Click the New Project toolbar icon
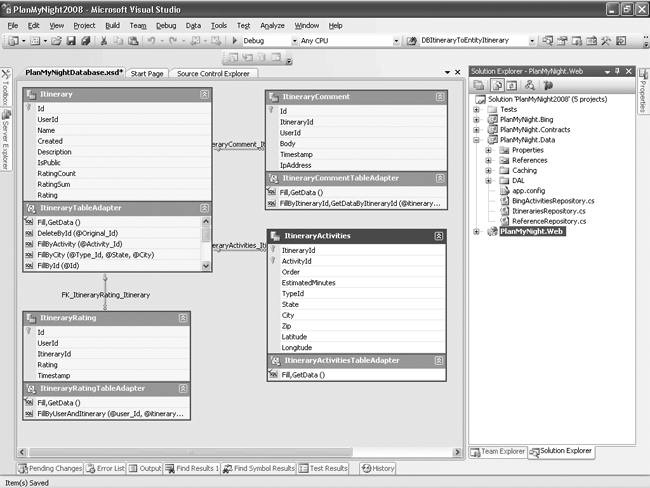Screen dimensions: 650x488 [13, 41]
